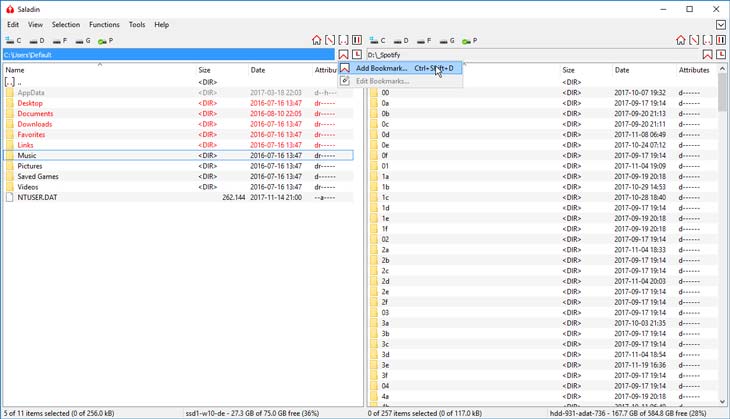The width and height of the screenshot is (730, 419).
Task: Open bookmarks icon in right pane
Action: tap(707, 54)
